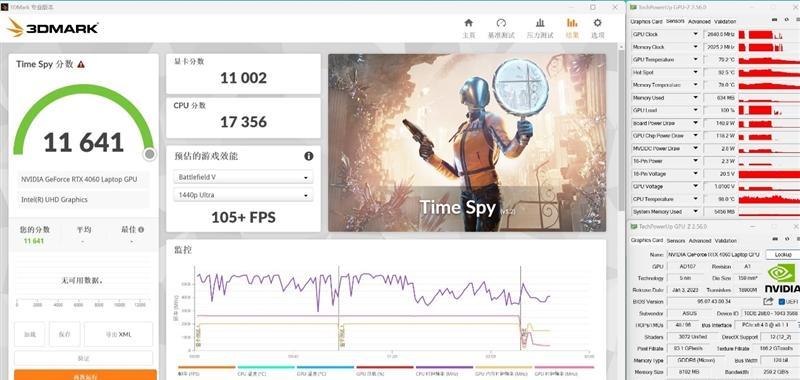
Task: Open the 1440p Ultra resolution dropdown
Action: [243, 195]
